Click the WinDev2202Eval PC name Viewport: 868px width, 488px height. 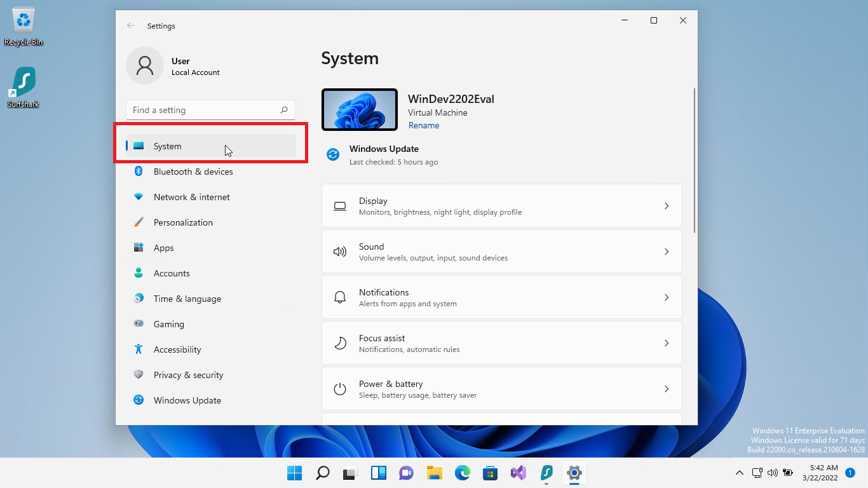pos(451,99)
